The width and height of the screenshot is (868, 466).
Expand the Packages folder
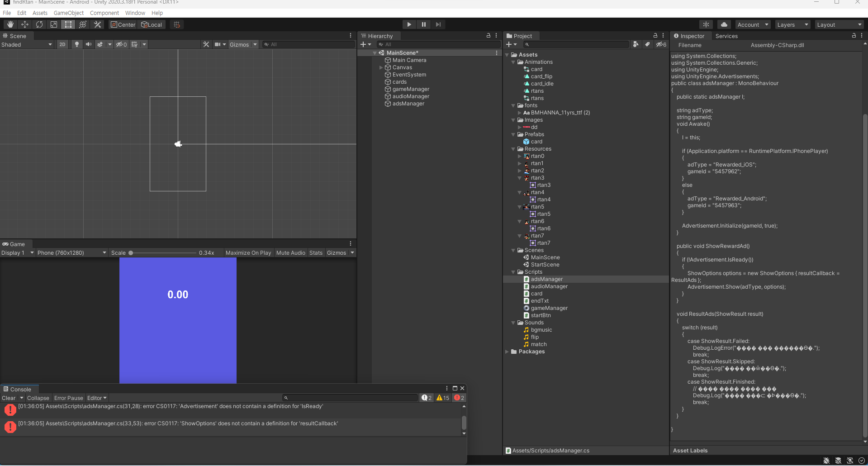[x=507, y=352]
